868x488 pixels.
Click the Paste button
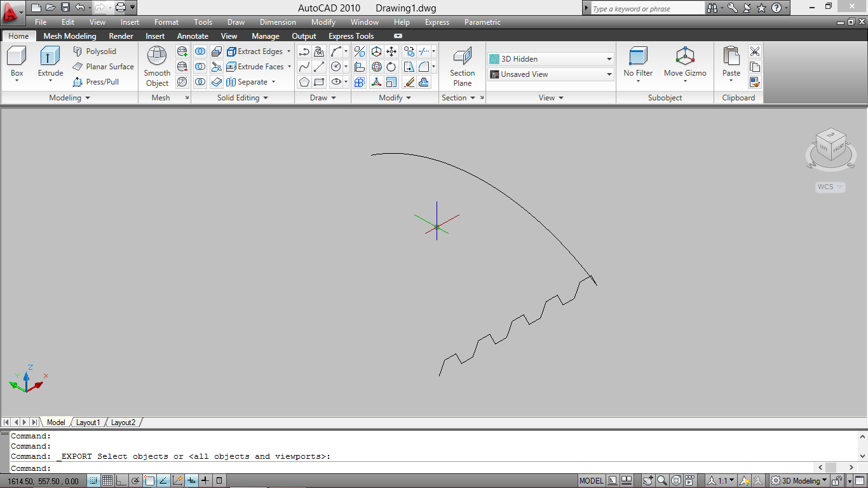(x=731, y=62)
